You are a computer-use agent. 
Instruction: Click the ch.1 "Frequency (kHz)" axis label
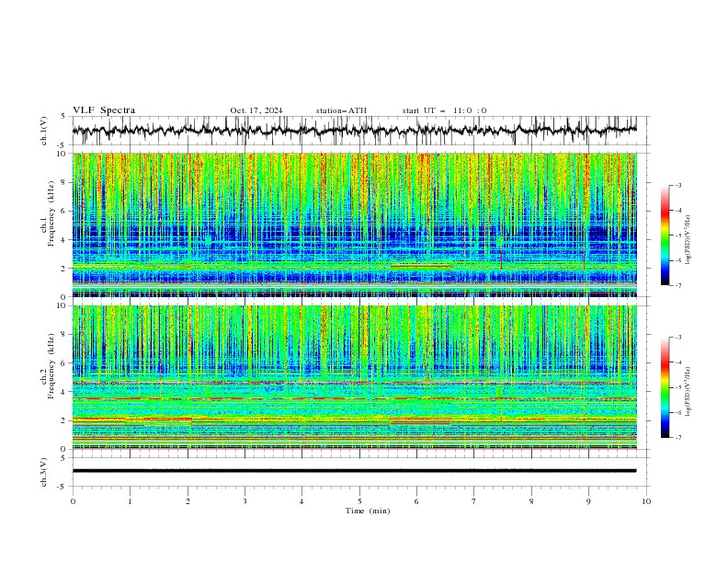click(x=51, y=214)
